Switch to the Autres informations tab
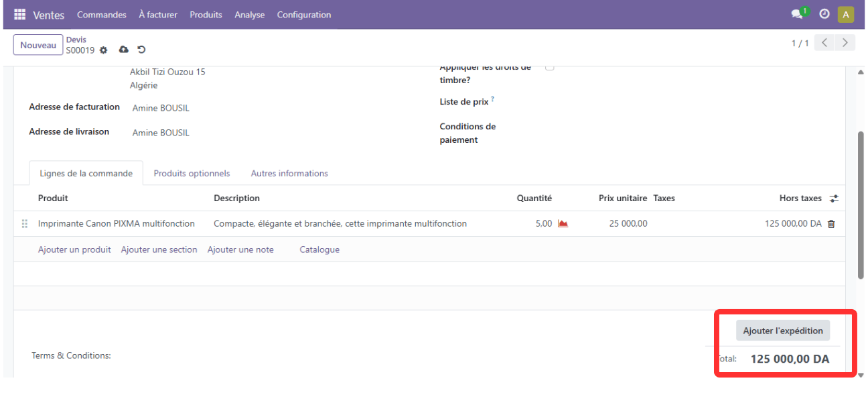The image size is (868, 401). [x=289, y=173]
